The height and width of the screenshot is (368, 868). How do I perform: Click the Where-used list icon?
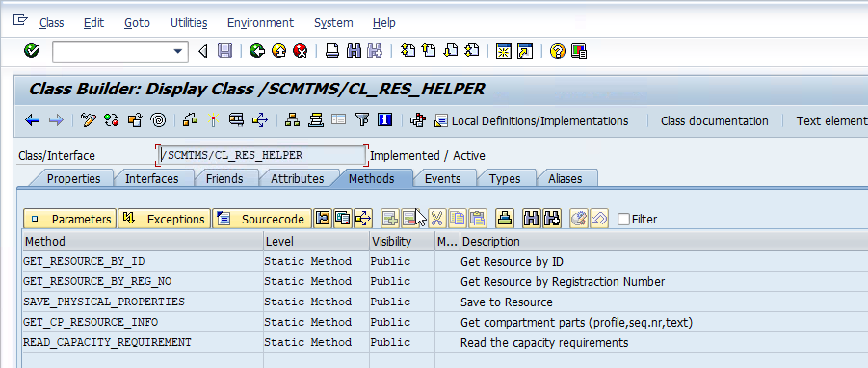coord(259,120)
